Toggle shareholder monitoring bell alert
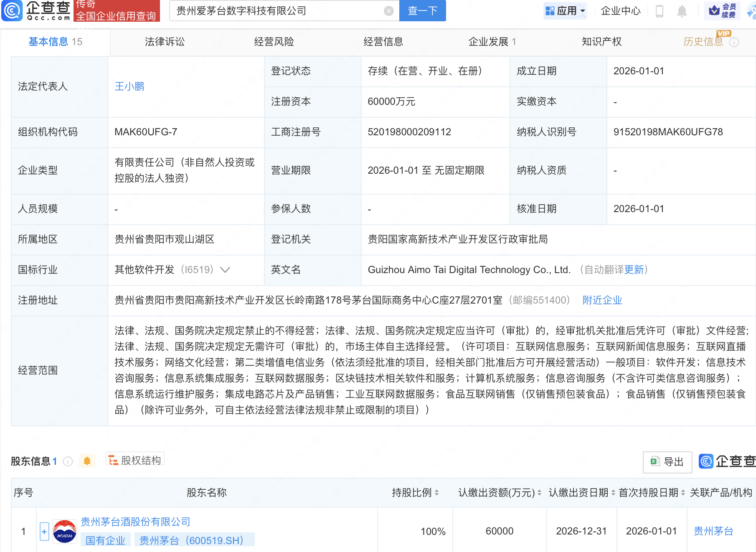The image size is (756, 552). pyautogui.click(x=87, y=461)
